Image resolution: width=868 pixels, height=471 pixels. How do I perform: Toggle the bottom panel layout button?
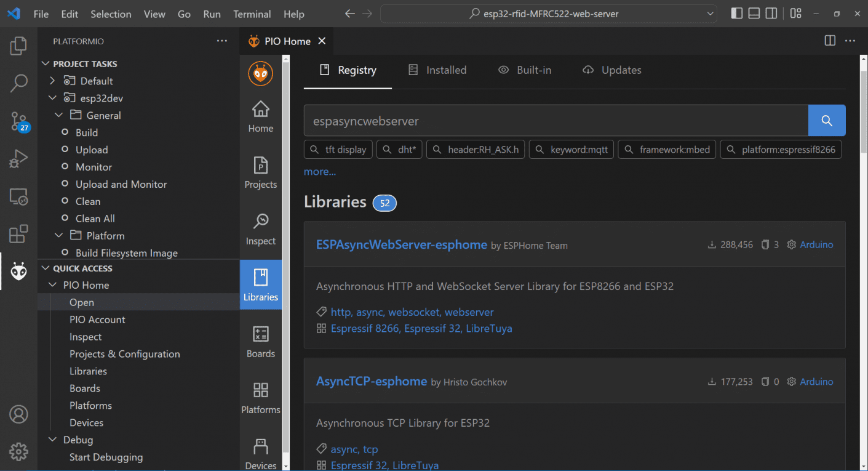(x=754, y=14)
